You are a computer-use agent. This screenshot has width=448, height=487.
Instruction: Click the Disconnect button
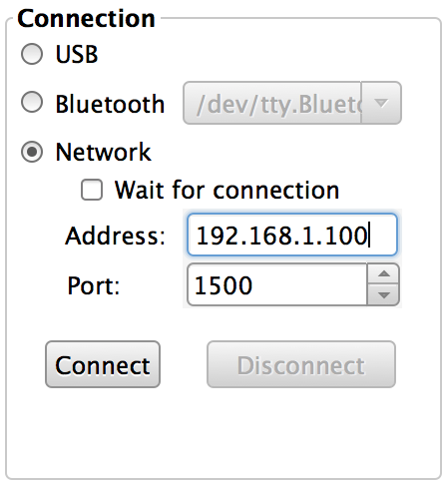click(x=301, y=364)
